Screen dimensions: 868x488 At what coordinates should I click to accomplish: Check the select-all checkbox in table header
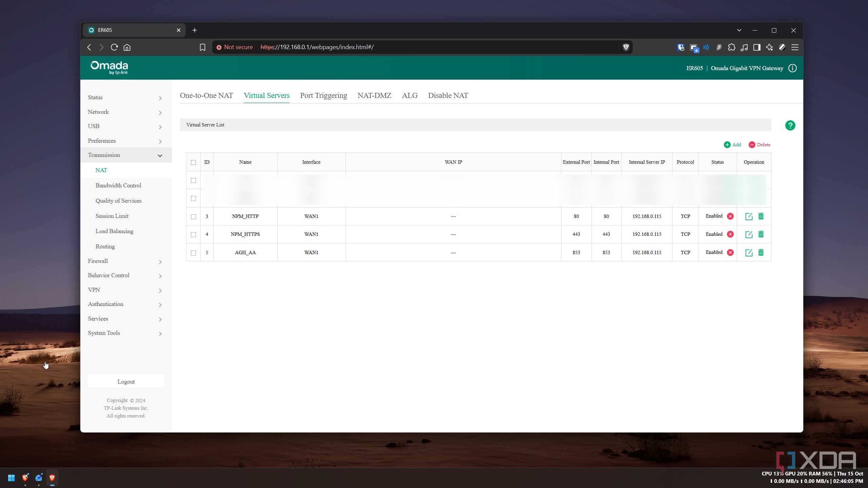pyautogui.click(x=193, y=162)
